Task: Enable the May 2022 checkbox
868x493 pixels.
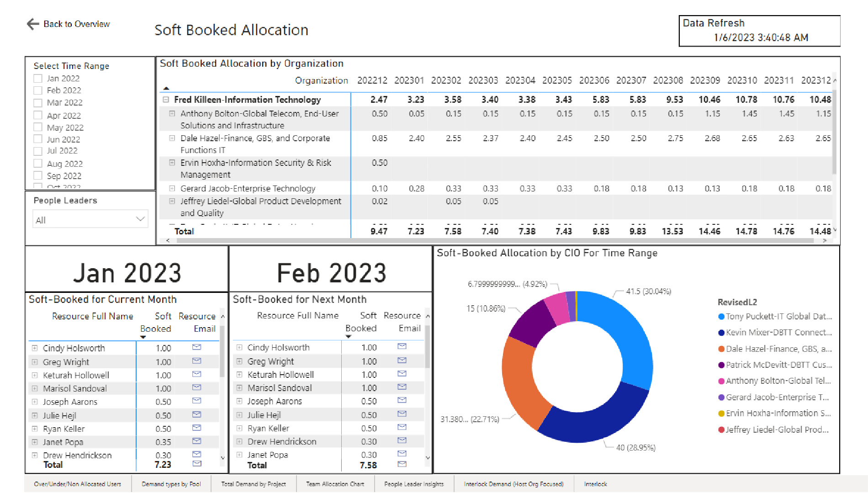Action: (x=38, y=127)
